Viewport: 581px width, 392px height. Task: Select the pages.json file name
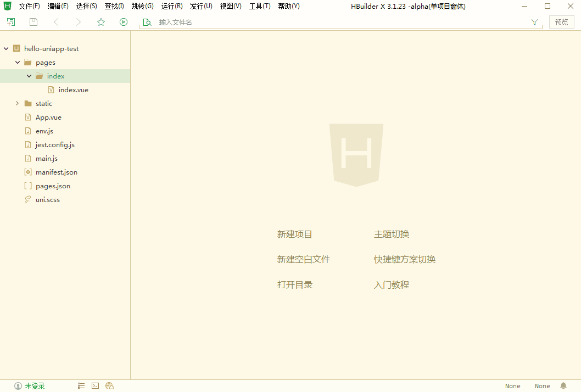pyautogui.click(x=53, y=186)
